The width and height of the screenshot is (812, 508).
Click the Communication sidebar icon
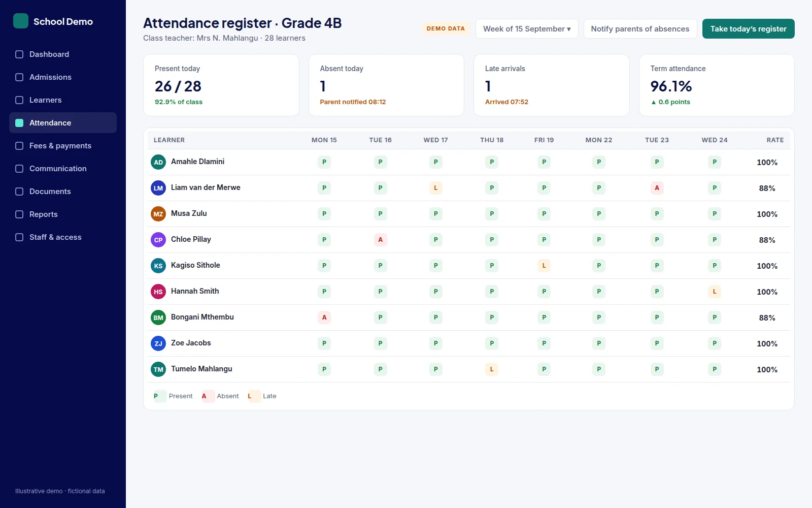point(19,169)
